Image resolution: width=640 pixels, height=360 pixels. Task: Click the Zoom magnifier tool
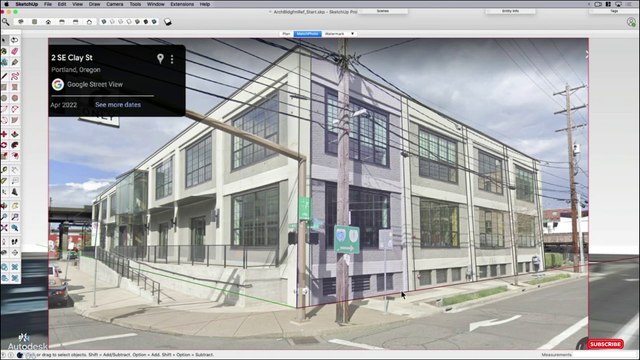click(x=4, y=217)
